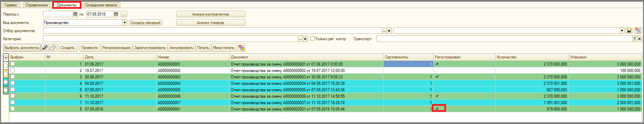This screenshot has height=124, width=644.
Task: Clear the Отбор документов field
Action: point(389,31)
